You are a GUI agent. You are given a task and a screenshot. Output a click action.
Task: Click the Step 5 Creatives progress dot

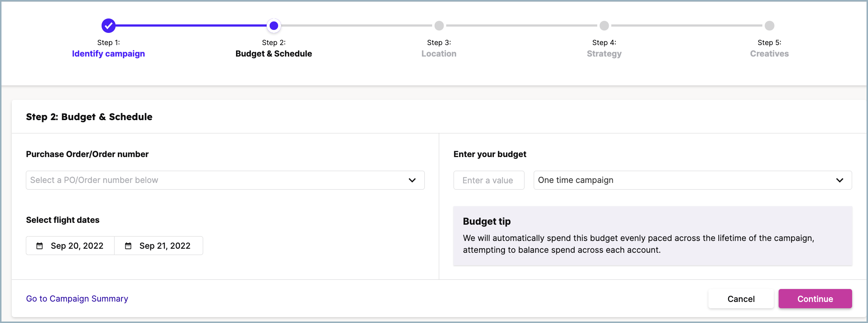pos(769,25)
